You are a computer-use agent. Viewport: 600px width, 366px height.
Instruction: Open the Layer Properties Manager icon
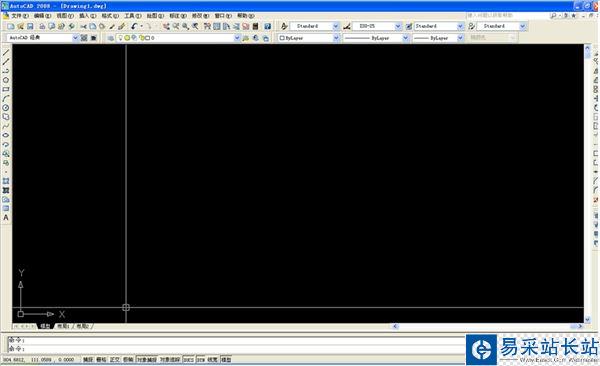click(111, 38)
